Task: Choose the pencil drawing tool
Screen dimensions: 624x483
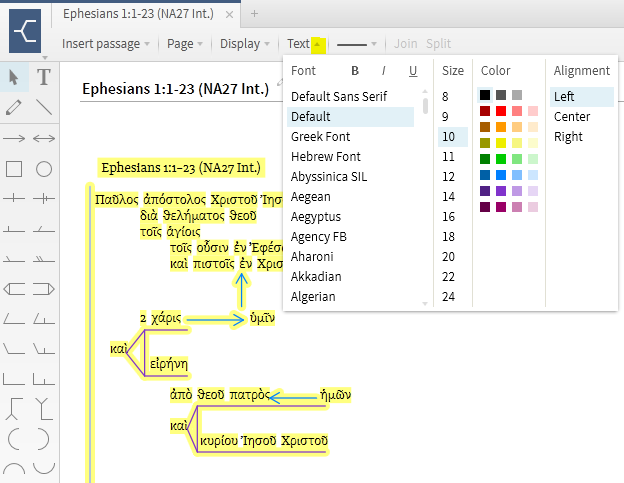Action: [x=14, y=107]
